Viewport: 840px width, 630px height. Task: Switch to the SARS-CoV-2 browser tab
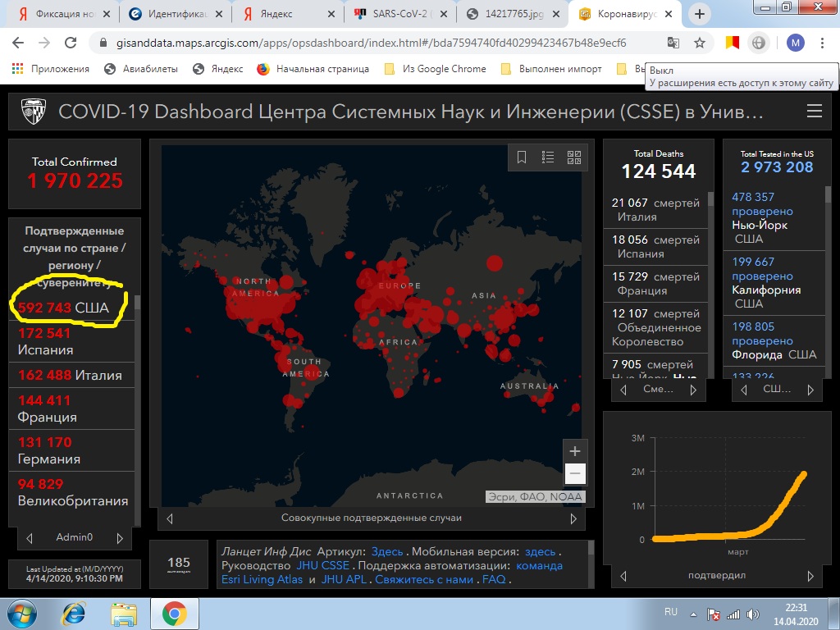coord(400,14)
